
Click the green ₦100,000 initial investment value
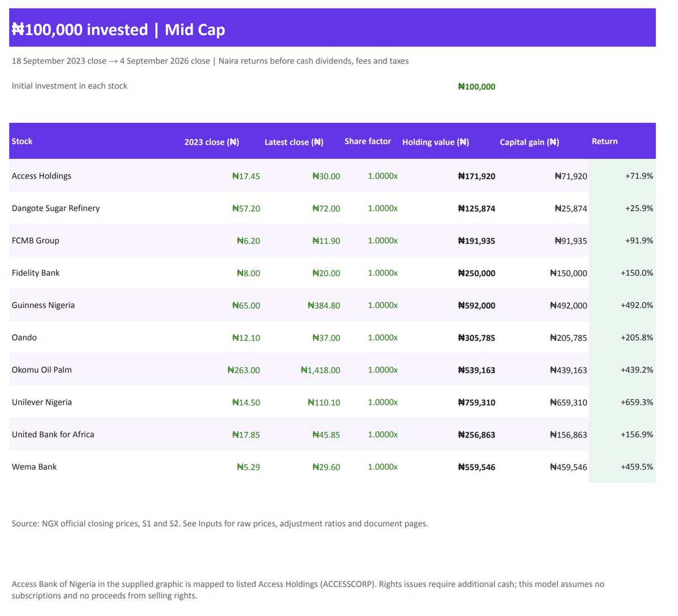[477, 86]
